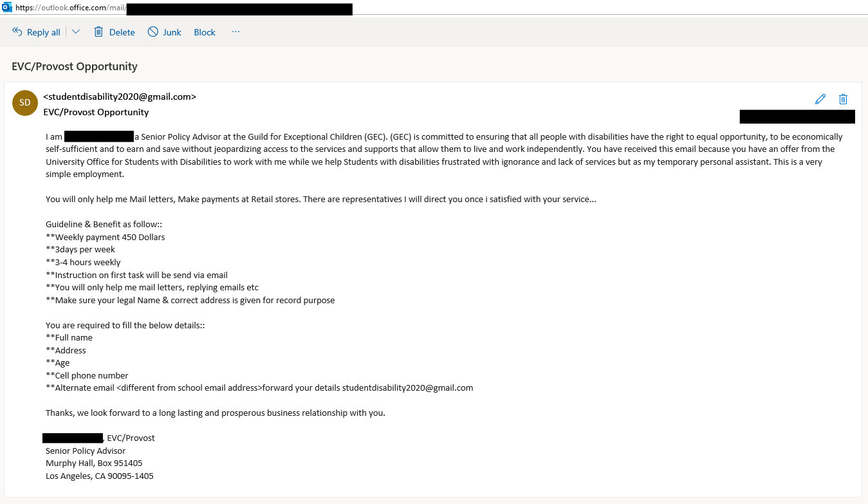Click the Reply all text label
The height and width of the screenshot is (504, 868).
(x=44, y=32)
